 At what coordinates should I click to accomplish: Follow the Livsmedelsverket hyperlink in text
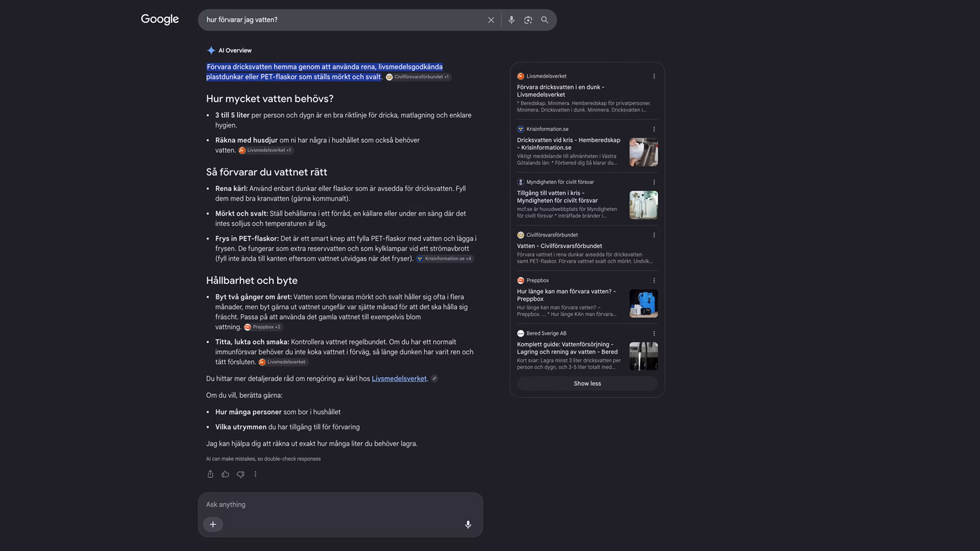click(399, 379)
